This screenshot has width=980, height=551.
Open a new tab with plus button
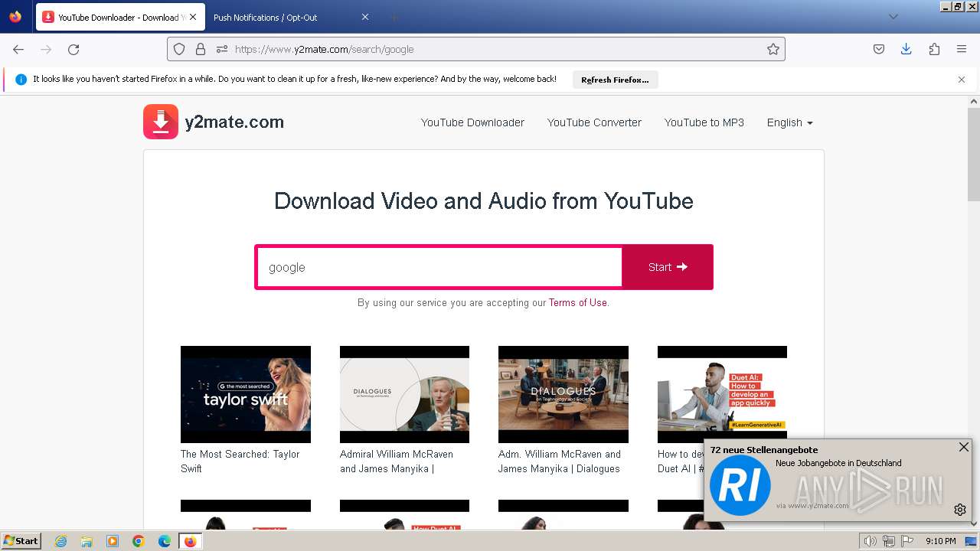394,17
